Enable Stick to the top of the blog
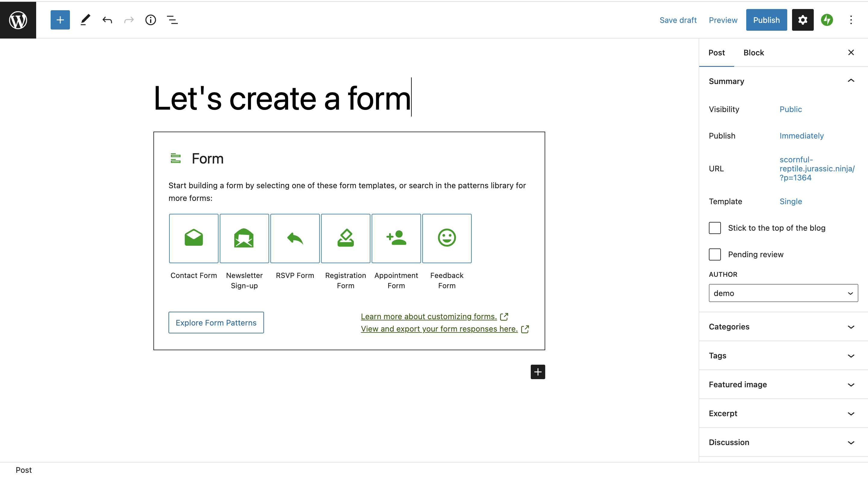Screen dimensions: 868x477 click(x=715, y=228)
